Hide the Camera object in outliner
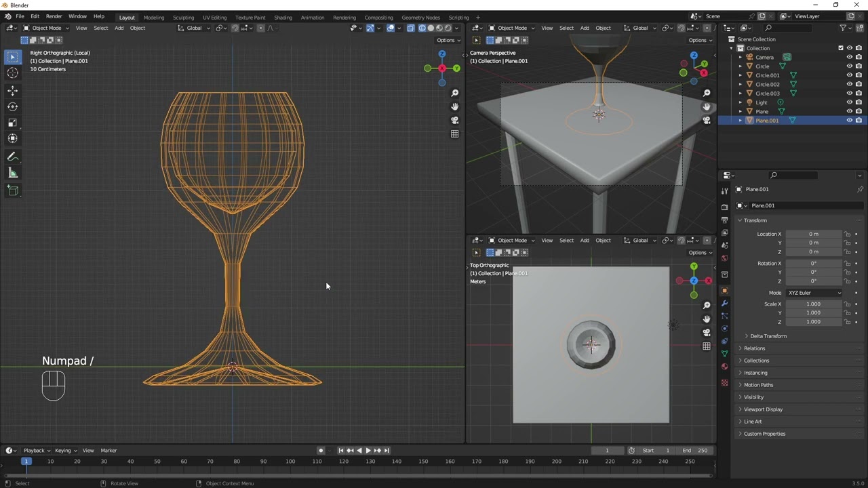 pyautogui.click(x=849, y=58)
